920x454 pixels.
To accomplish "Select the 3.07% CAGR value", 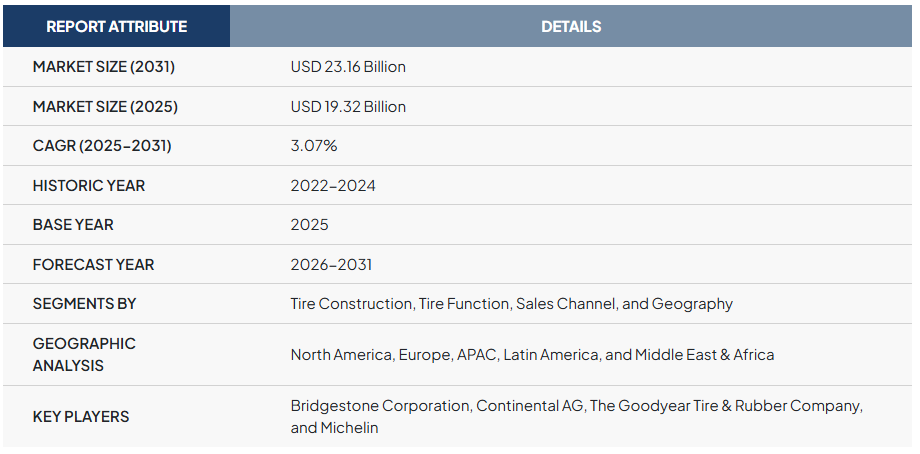I will point(314,146).
